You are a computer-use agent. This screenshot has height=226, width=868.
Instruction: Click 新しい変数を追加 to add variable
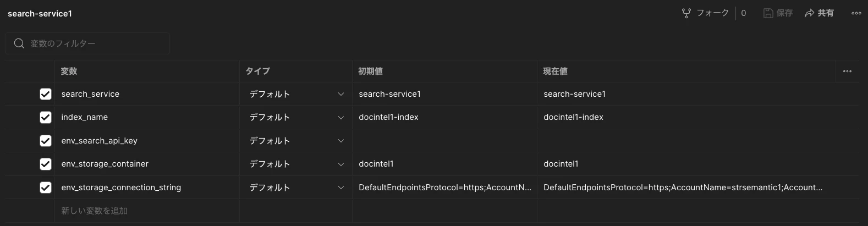(94, 211)
